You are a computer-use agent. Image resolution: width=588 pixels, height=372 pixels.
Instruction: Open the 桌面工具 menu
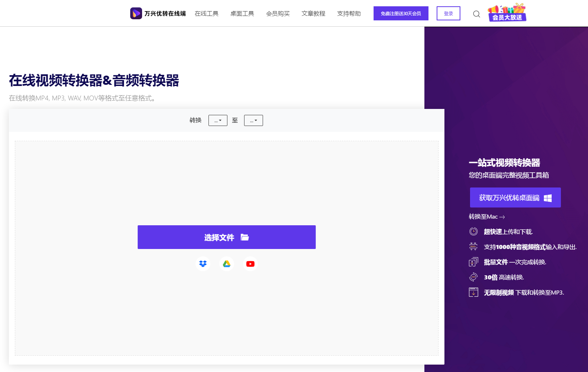(242, 14)
